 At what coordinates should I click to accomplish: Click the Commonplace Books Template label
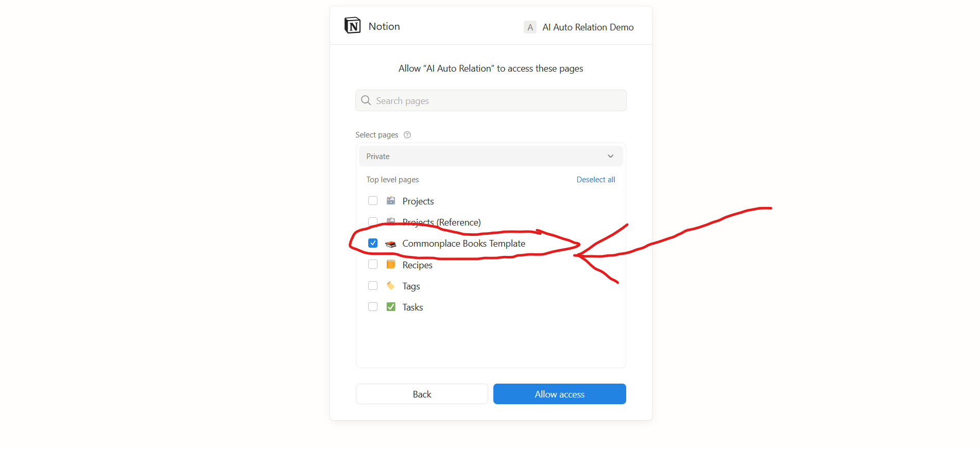point(463,244)
